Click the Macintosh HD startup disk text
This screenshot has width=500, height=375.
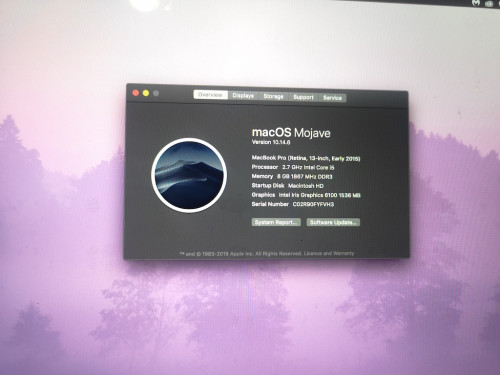coord(306,186)
